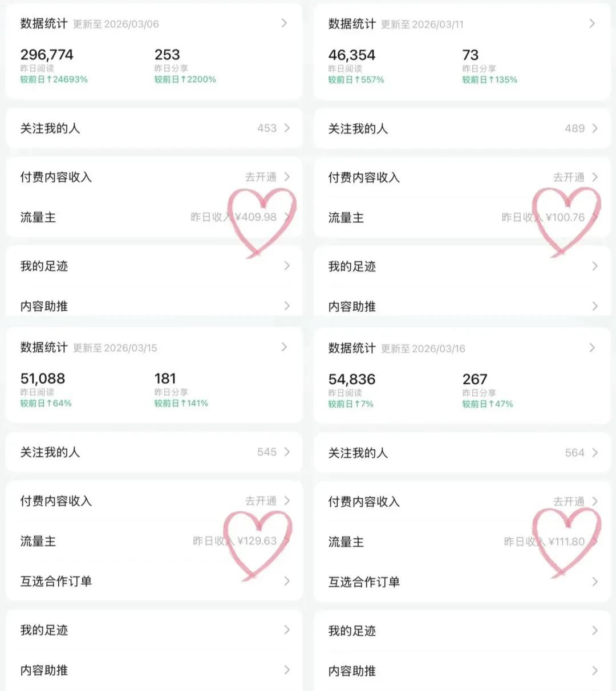
Task: Select the ¥111.80 流量主 income row
Action: click(462, 542)
